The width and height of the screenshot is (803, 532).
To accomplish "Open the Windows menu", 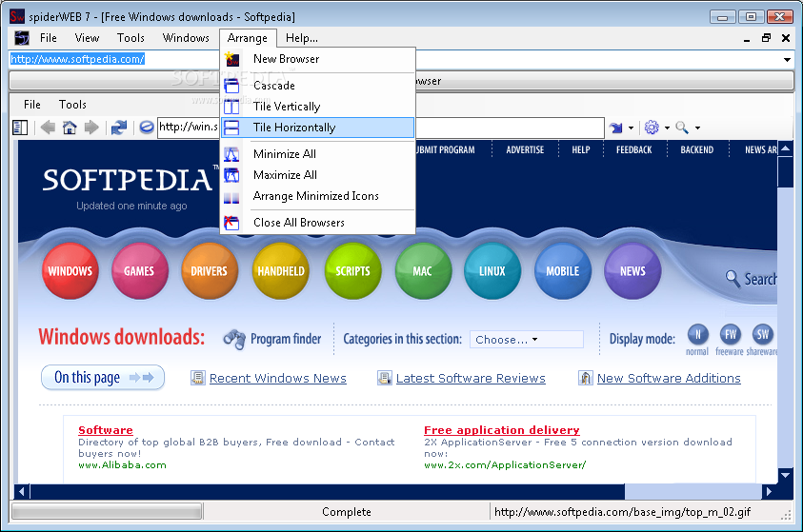I will (186, 38).
